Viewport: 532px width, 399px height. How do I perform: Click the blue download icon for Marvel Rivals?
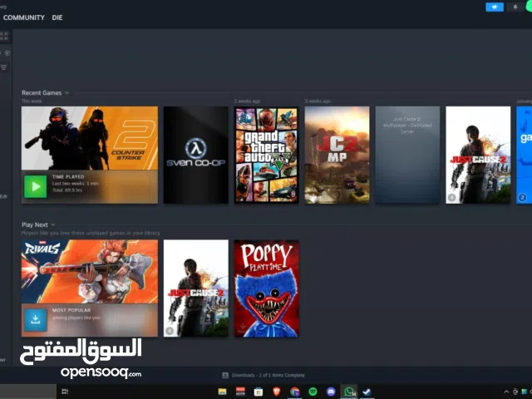point(35,320)
